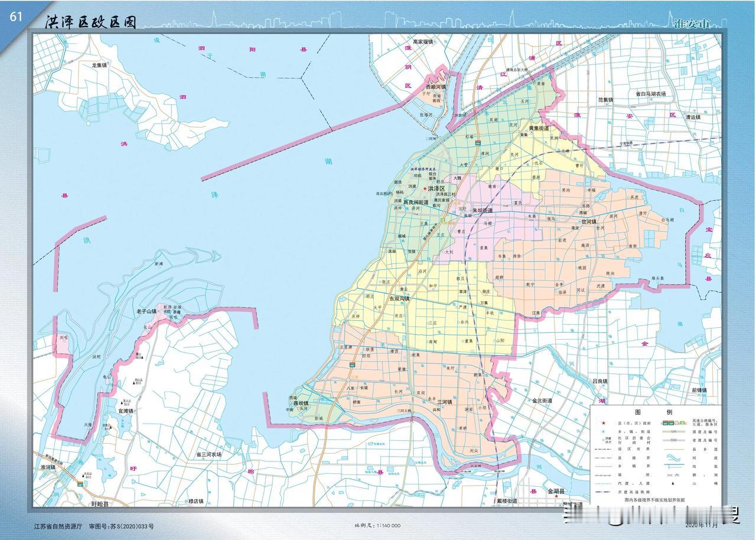Click the highway interchange icon near 打塔

[x=478, y=142]
